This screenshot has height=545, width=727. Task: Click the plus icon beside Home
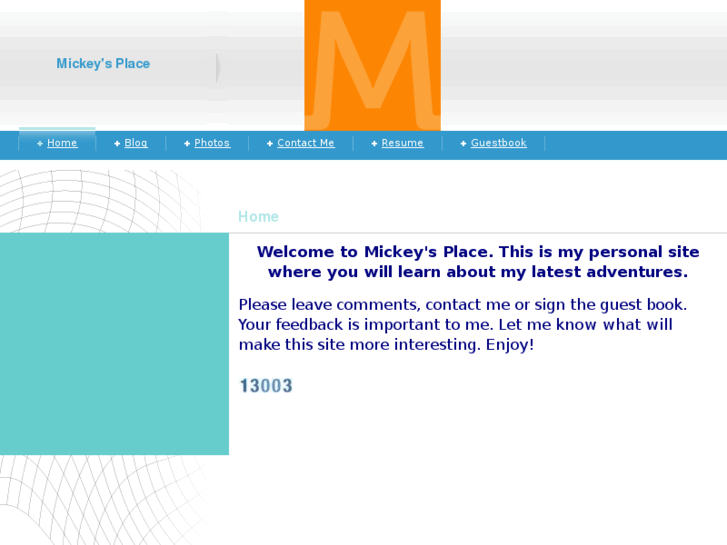(x=40, y=144)
